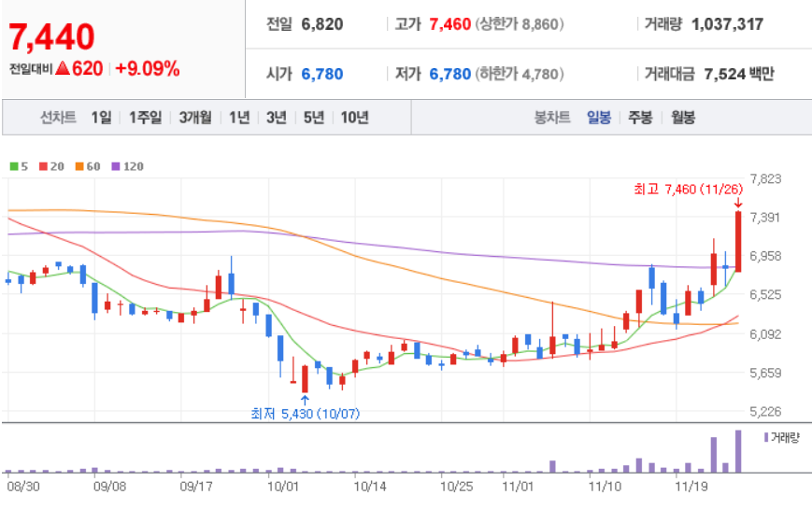Viewport: 812px width, 509px height.
Task: Switch chart to 1년 range
Action: (x=239, y=118)
